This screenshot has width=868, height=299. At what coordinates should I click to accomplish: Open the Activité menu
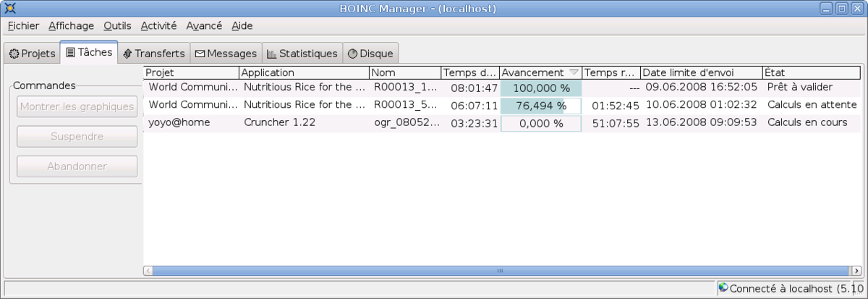[158, 25]
